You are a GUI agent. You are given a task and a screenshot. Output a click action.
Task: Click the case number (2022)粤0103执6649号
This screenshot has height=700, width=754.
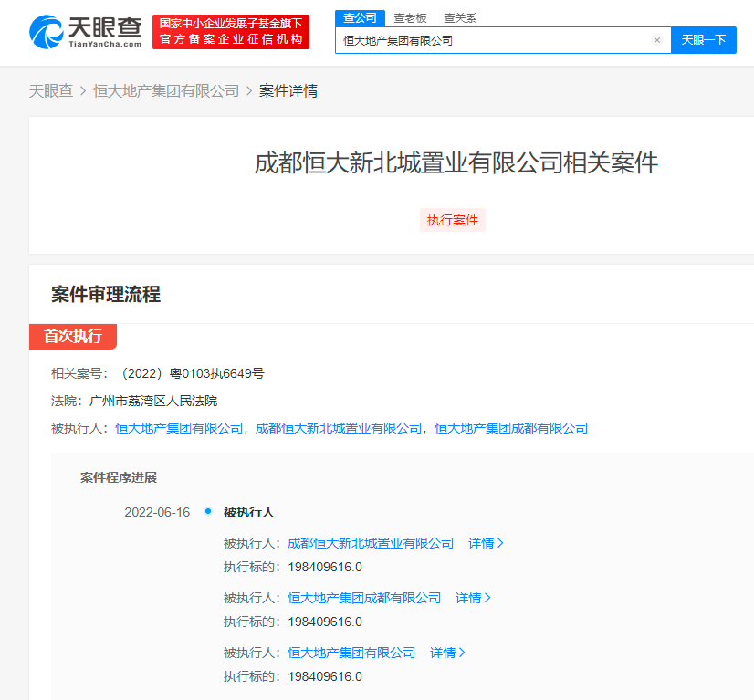tap(192, 373)
